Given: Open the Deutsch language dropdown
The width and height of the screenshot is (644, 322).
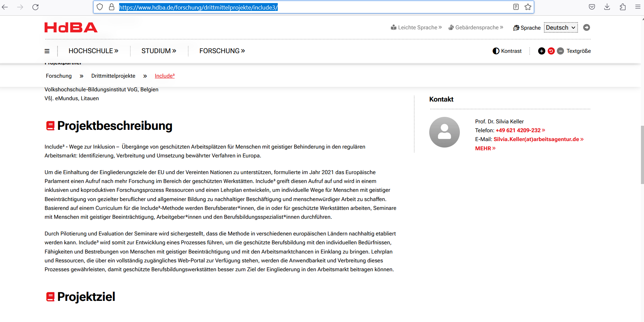Looking at the screenshot, I should click(x=561, y=28).
